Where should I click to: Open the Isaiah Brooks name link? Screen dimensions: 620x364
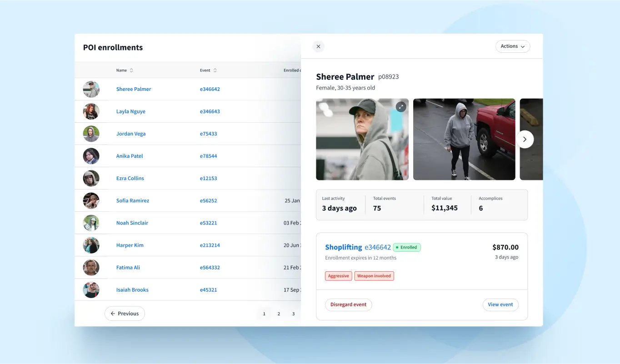click(132, 289)
